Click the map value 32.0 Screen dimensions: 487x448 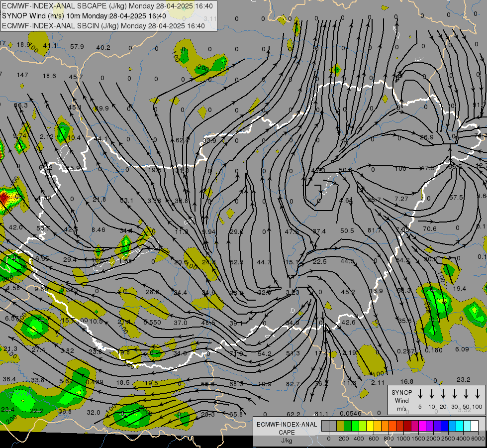(x=94, y=413)
